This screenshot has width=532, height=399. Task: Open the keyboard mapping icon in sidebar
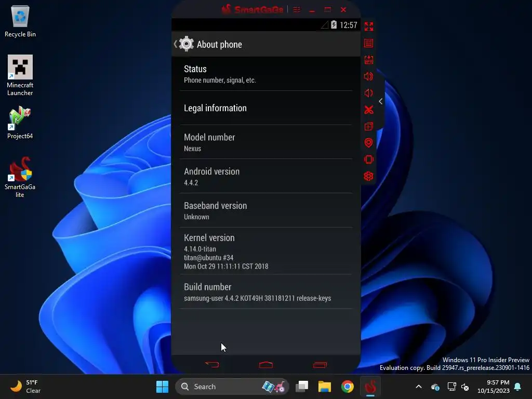click(x=368, y=43)
